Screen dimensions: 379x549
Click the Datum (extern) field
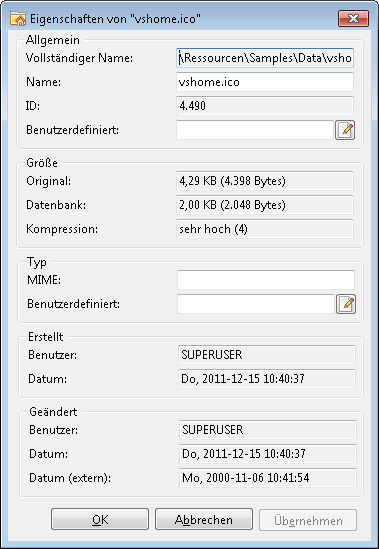coord(268,478)
